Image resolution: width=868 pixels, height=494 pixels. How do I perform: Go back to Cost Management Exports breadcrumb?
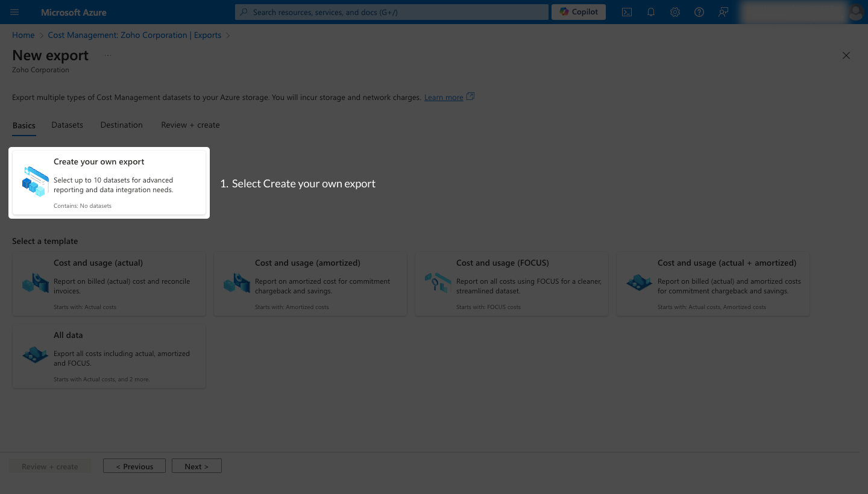134,35
